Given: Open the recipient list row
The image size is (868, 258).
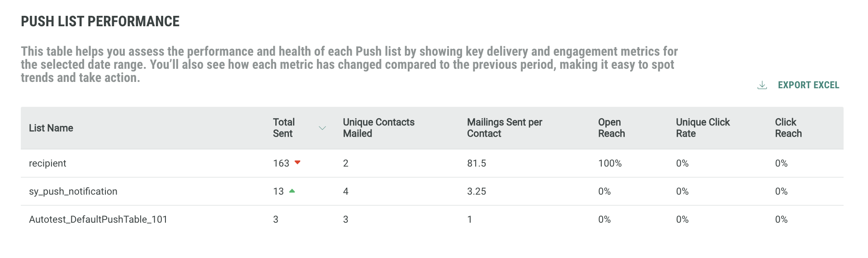Looking at the screenshot, I should (x=47, y=163).
